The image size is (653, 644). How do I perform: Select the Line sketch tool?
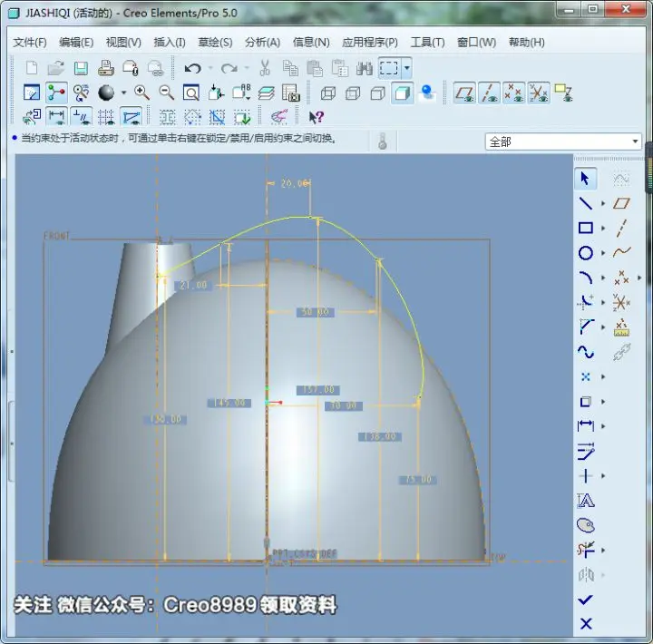click(586, 203)
